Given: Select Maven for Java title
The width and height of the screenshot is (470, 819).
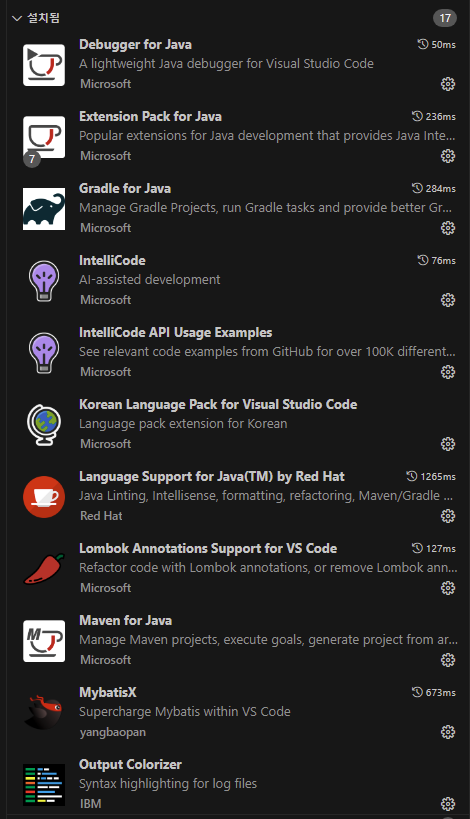Looking at the screenshot, I should coord(125,621).
